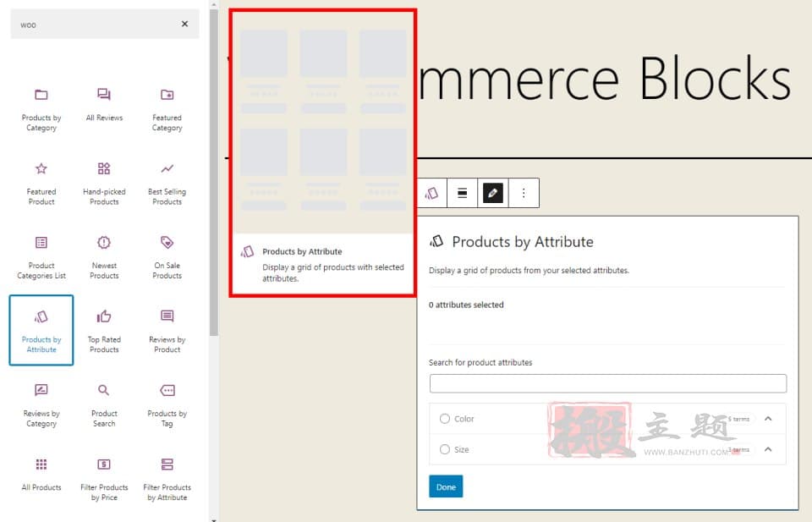The width and height of the screenshot is (812, 522).
Task: Insert the Products by Tag block
Action: pos(167,405)
